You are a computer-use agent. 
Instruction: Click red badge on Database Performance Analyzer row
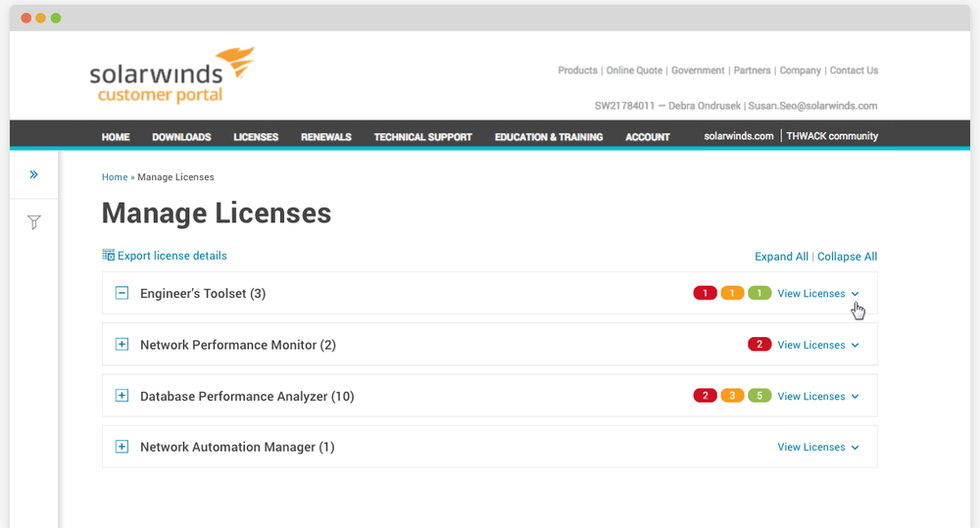[705, 396]
